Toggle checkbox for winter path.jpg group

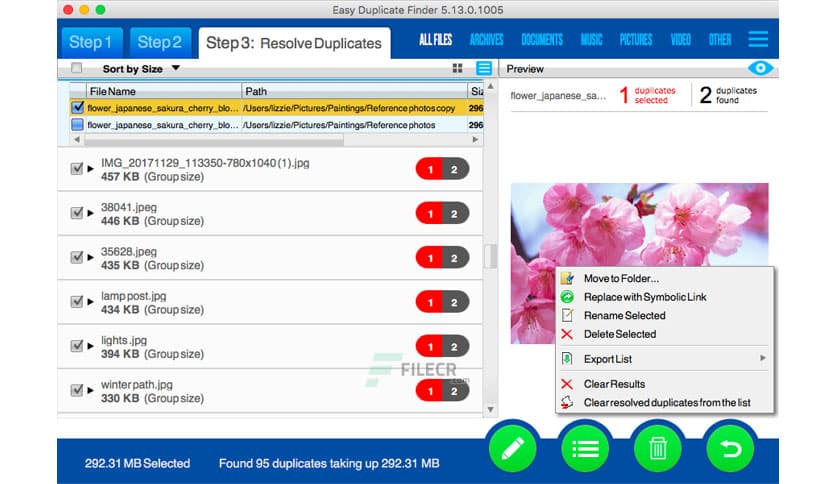[76, 390]
